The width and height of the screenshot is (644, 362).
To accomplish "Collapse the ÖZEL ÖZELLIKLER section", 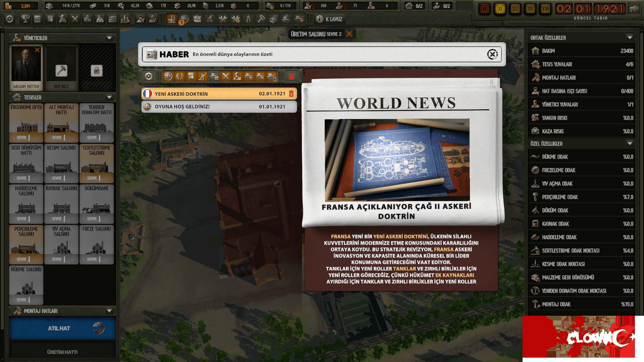I will tap(630, 143).
